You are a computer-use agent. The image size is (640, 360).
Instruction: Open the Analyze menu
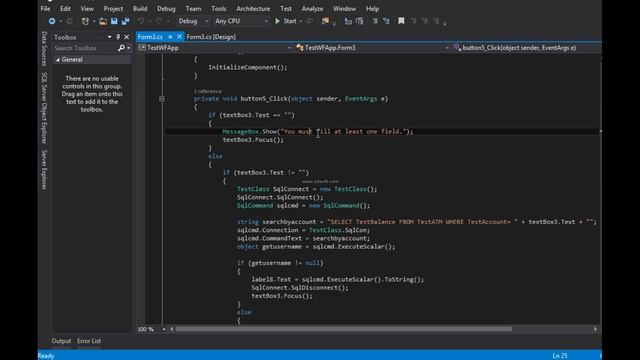(x=312, y=9)
